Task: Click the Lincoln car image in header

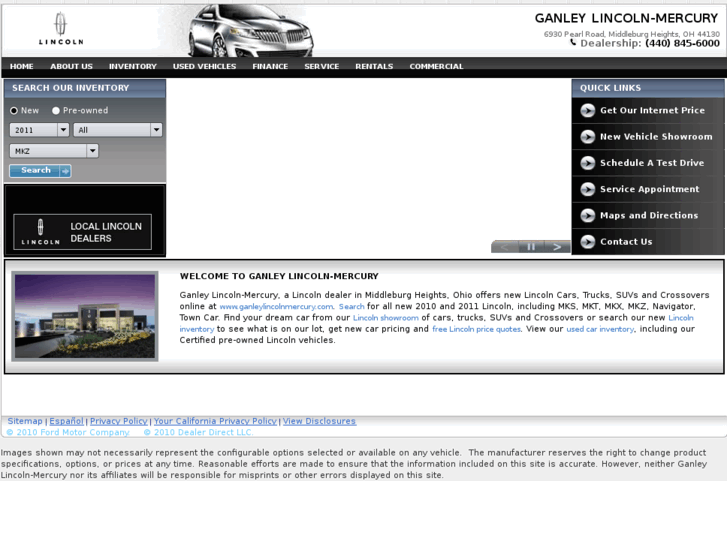Action: coord(250,31)
